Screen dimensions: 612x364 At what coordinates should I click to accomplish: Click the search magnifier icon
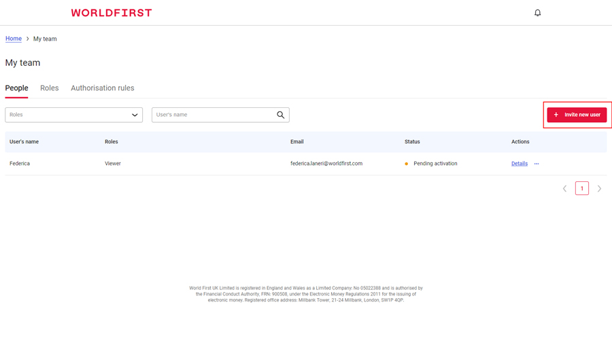click(x=280, y=115)
